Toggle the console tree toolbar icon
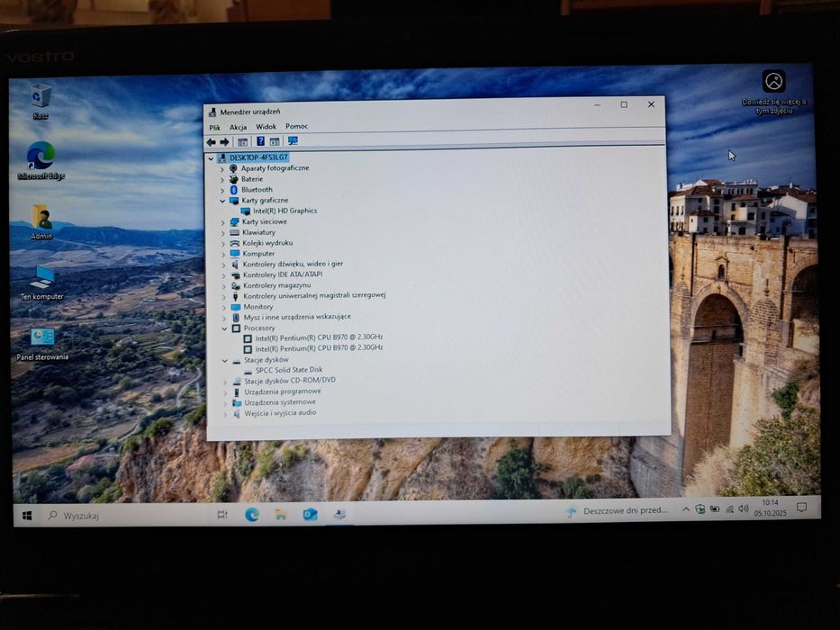Image resolution: width=840 pixels, height=630 pixels. tap(243, 142)
